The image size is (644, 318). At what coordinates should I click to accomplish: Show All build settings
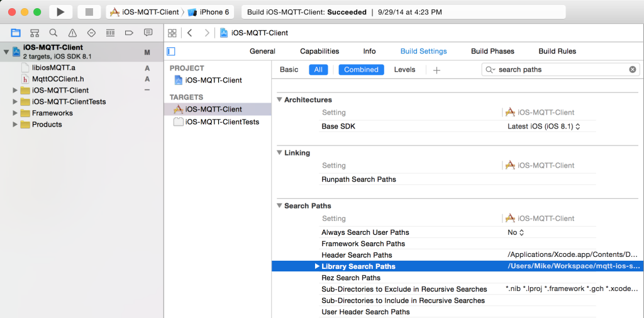point(318,69)
